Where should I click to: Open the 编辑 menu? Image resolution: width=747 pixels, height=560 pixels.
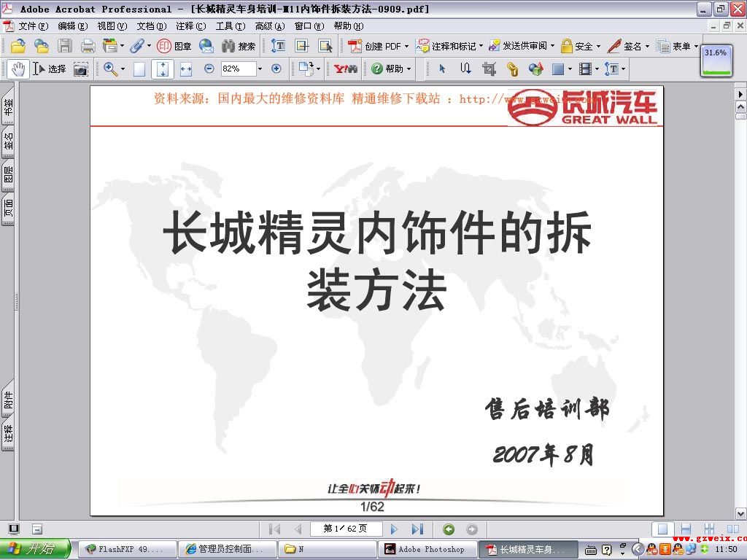[x=73, y=26]
